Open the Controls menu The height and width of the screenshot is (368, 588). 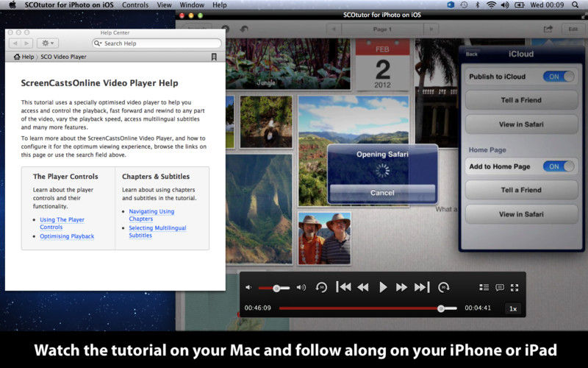click(135, 5)
